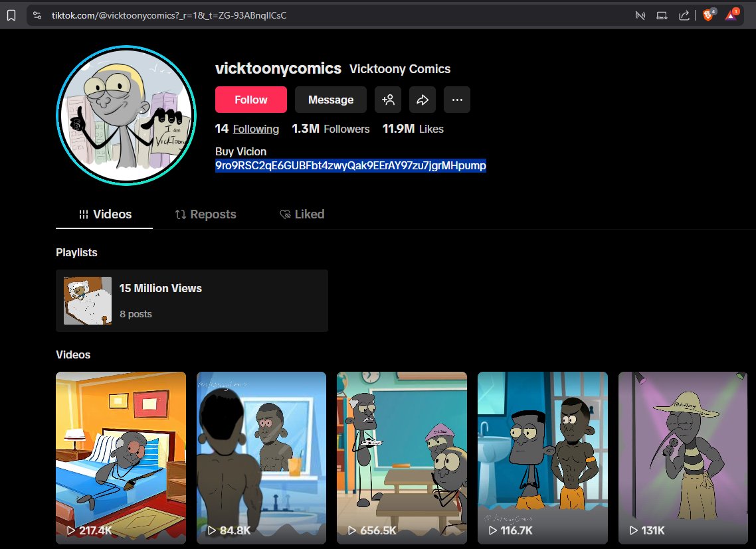This screenshot has width=756, height=549.
Task: Click the bookmark icon in browser bar
Action: [x=11, y=15]
